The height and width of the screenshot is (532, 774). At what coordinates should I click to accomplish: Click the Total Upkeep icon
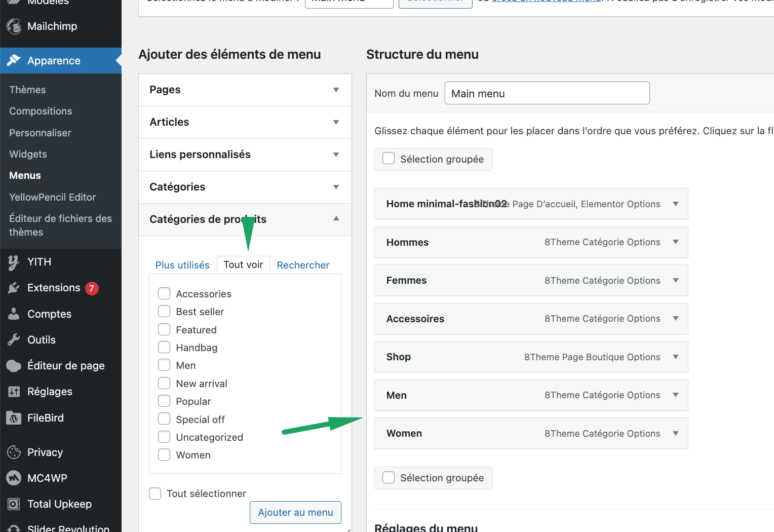pyautogui.click(x=14, y=504)
